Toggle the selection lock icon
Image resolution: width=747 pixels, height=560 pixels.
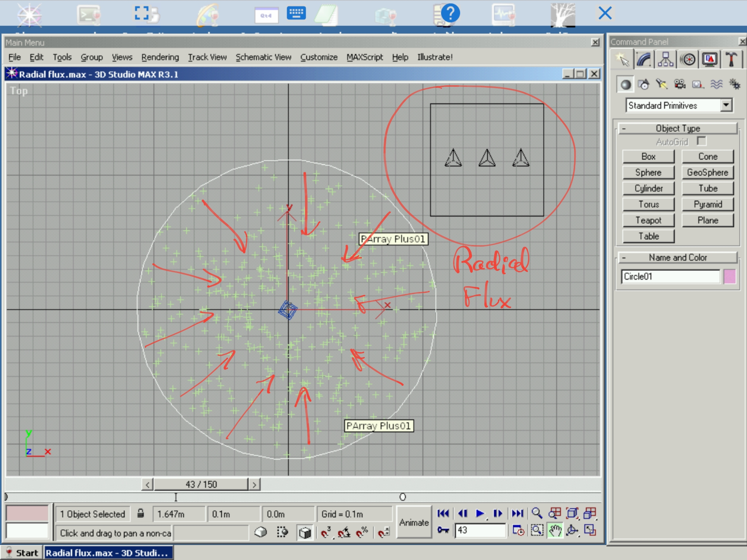tap(140, 514)
